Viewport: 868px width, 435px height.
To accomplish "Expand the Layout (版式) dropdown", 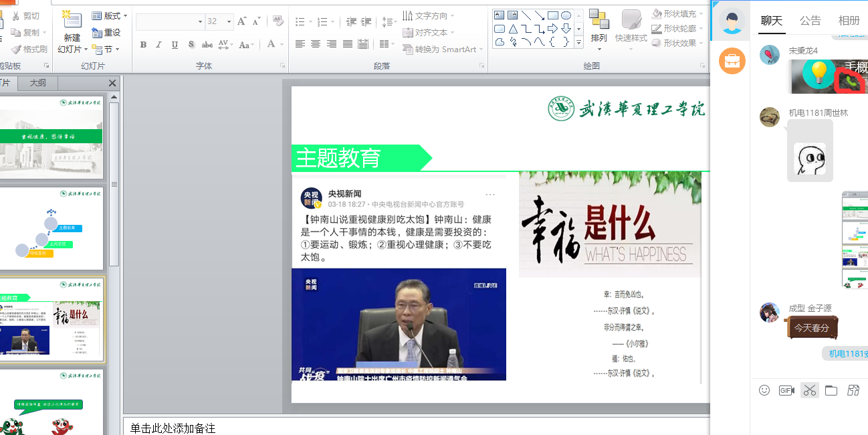I will coord(110,15).
